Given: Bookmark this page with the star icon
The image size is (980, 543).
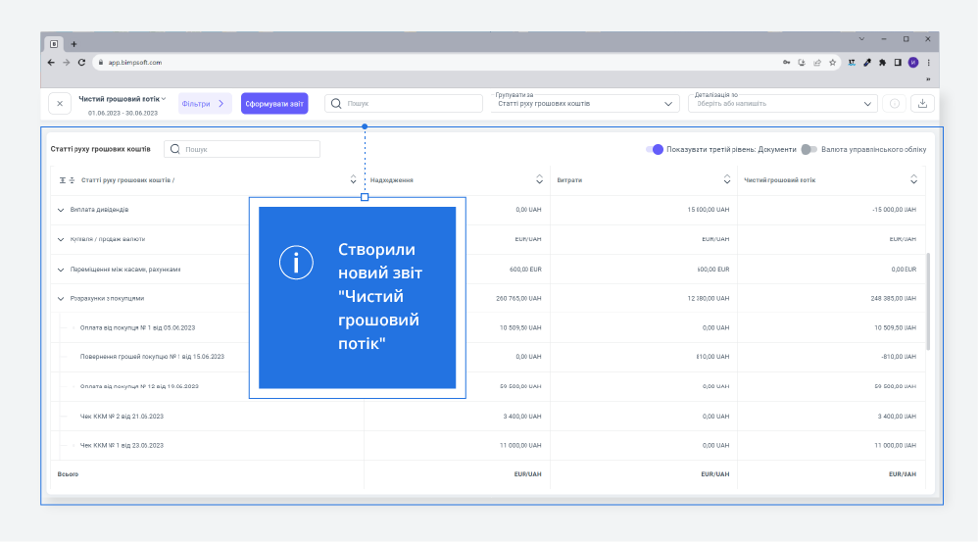Looking at the screenshot, I should (832, 62).
